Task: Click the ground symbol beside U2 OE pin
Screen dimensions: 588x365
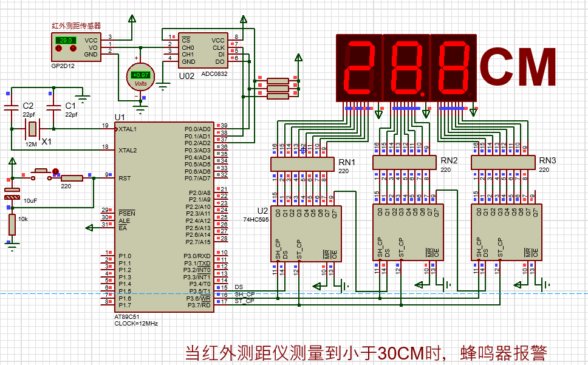Action: (344, 286)
